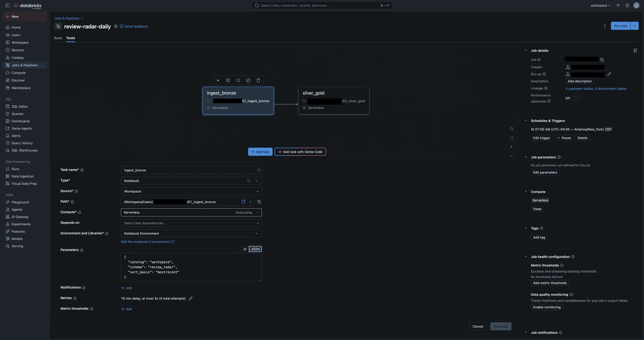Image resolution: width=644 pixels, height=340 pixels.
Task: Toggle Performance optimized switch
Action: (x=575, y=98)
